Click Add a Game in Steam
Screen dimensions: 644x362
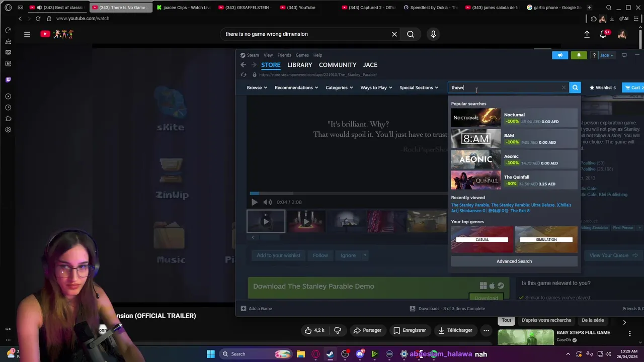256,309
